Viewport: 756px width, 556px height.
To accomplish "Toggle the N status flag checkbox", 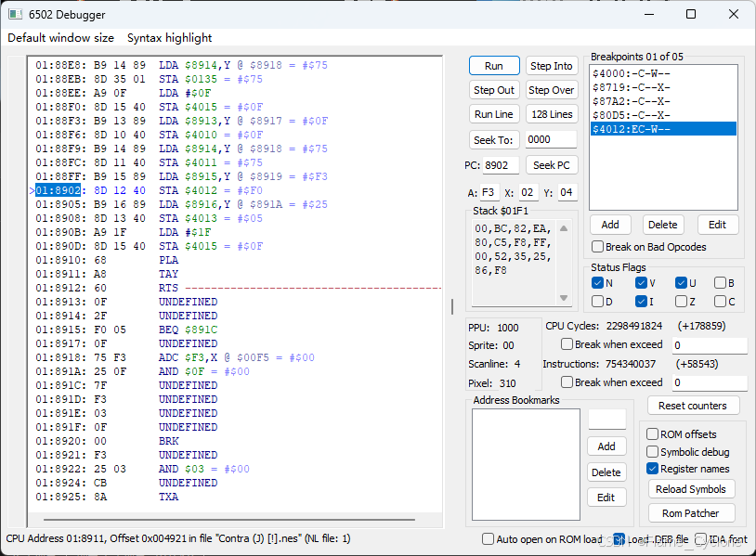I will pyautogui.click(x=597, y=283).
